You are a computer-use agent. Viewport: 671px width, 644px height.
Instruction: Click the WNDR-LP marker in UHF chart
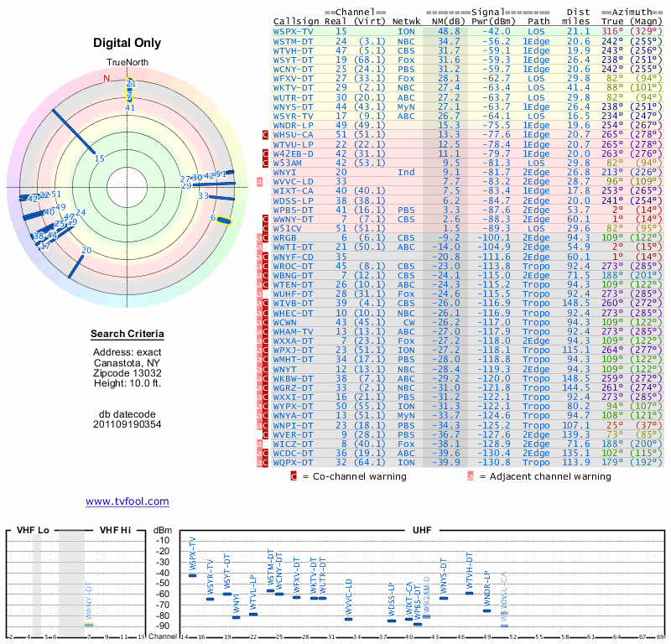[x=486, y=610]
